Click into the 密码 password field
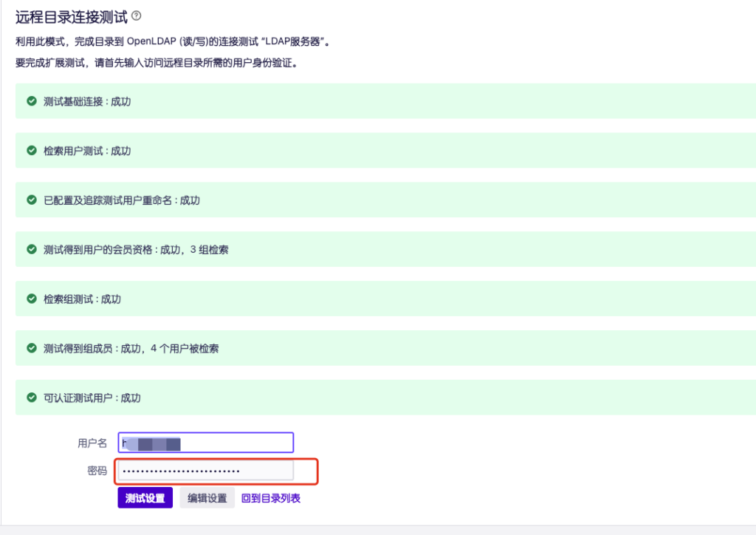Viewport: 756px width, 535px height. click(206, 471)
